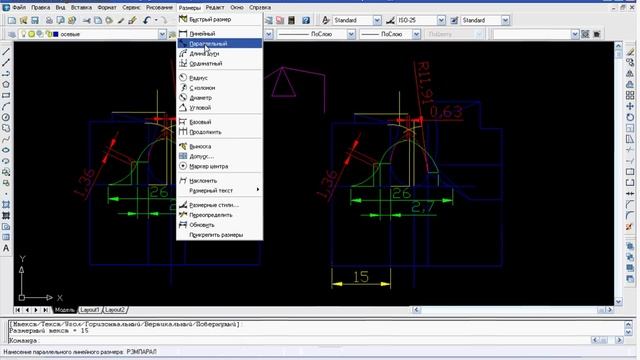Toggle layer on/off lightbulb for осевые
This screenshot has height=360, width=640.
pyautogui.click(x=23, y=34)
